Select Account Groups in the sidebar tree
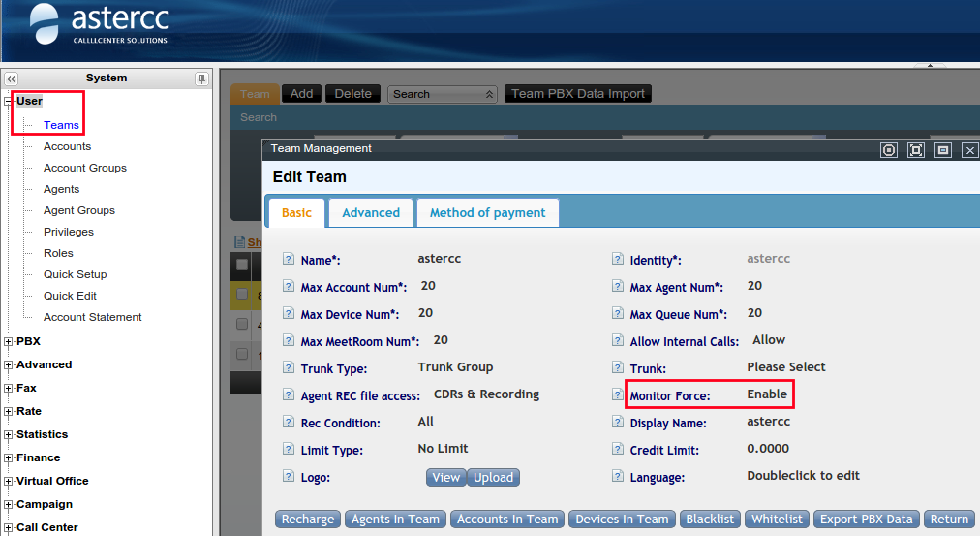Image resolution: width=980 pixels, height=536 pixels. pos(85,168)
